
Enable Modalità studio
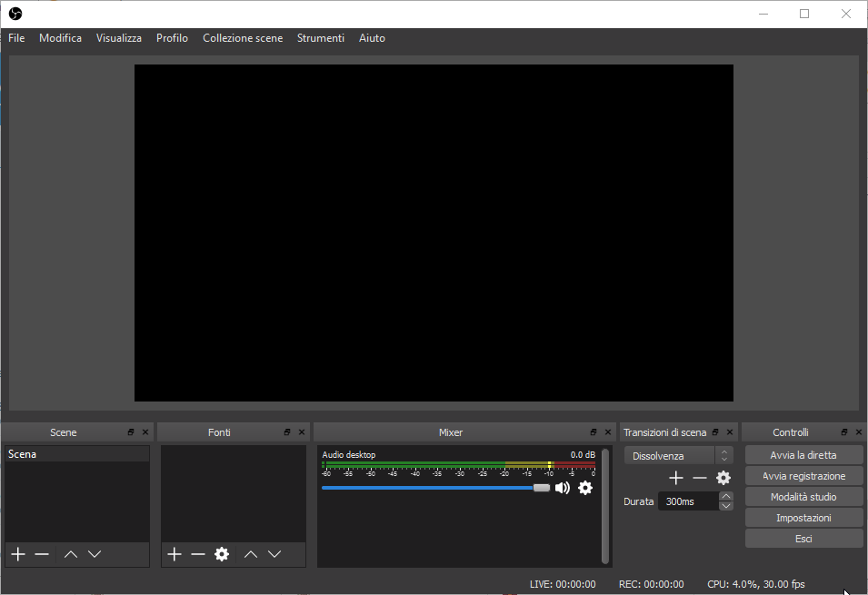(803, 497)
